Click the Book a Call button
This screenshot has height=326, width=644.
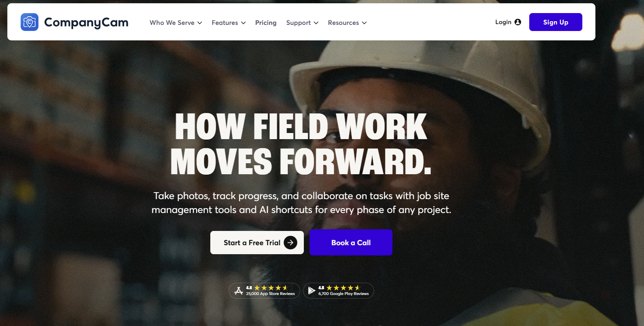click(x=351, y=242)
